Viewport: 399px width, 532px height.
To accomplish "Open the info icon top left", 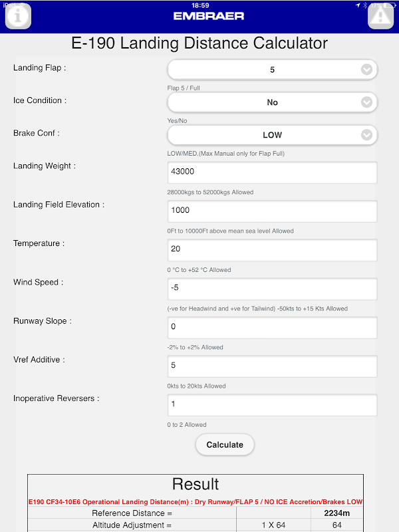I will 19,17.
